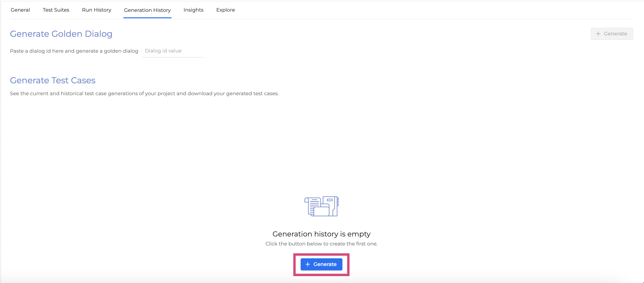
Task: Click the 'Generation history is empty' message
Action: 321,234
